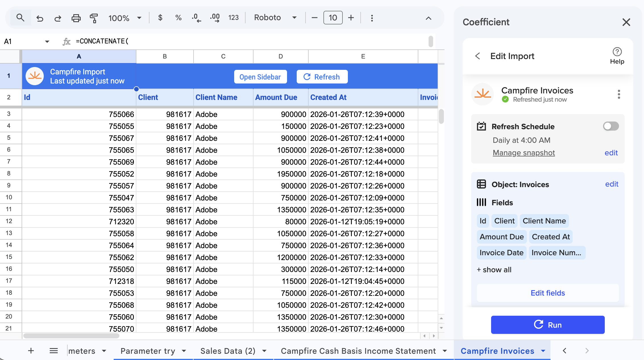This screenshot has height=360, width=644.
Task: Switch to Sales Data (2) sheet tab
Action: [x=228, y=351]
